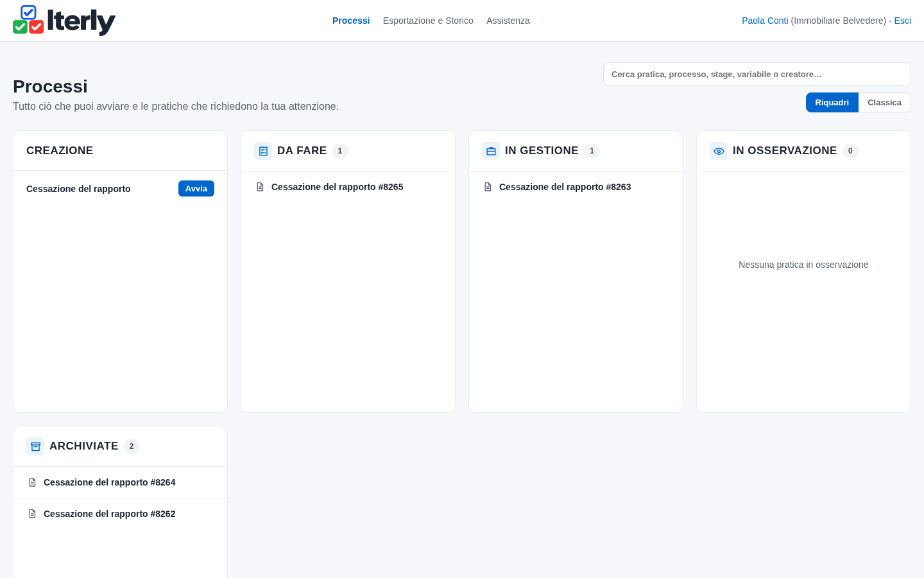Click the Da Fare checklist icon
The image size is (924, 578).
tap(263, 151)
